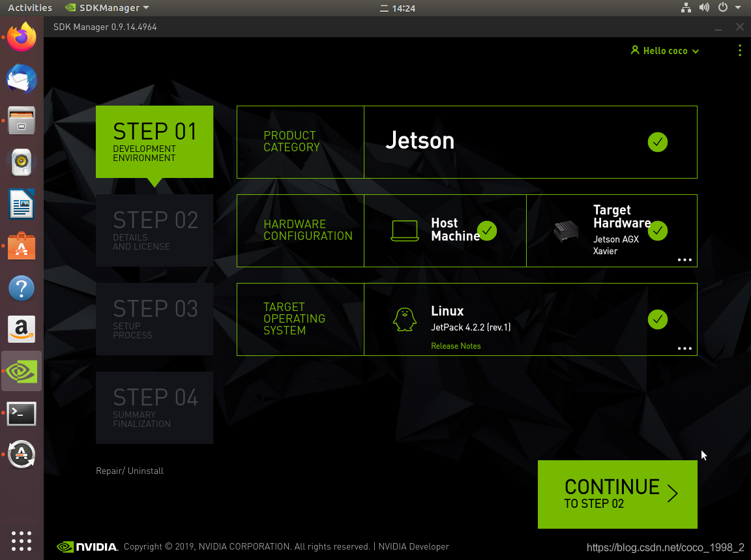The height and width of the screenshot is (560, 751).
Task: Click the TARGET OPERATING SYSTEM label
Action: coord(294,319)
